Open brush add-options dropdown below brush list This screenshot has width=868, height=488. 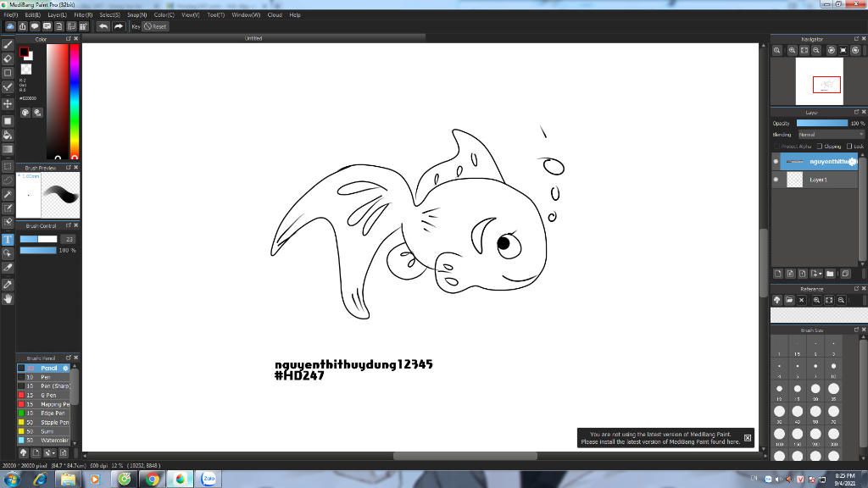point(49,452)
